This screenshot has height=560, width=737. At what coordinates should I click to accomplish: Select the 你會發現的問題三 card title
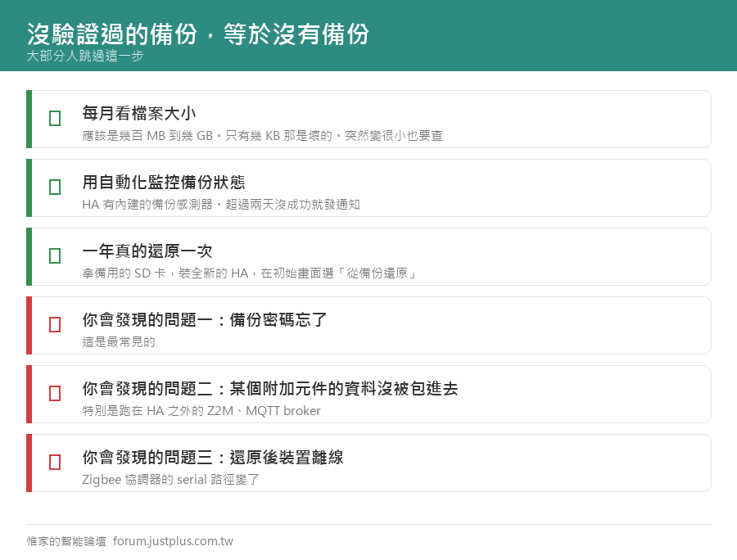pyautogui.click(x=212, y=457)
